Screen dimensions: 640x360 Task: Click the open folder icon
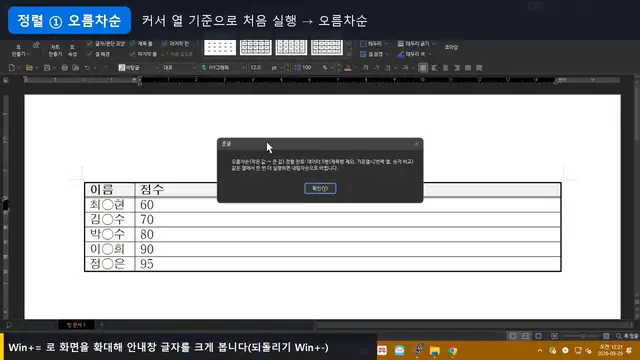click(29, 68)
